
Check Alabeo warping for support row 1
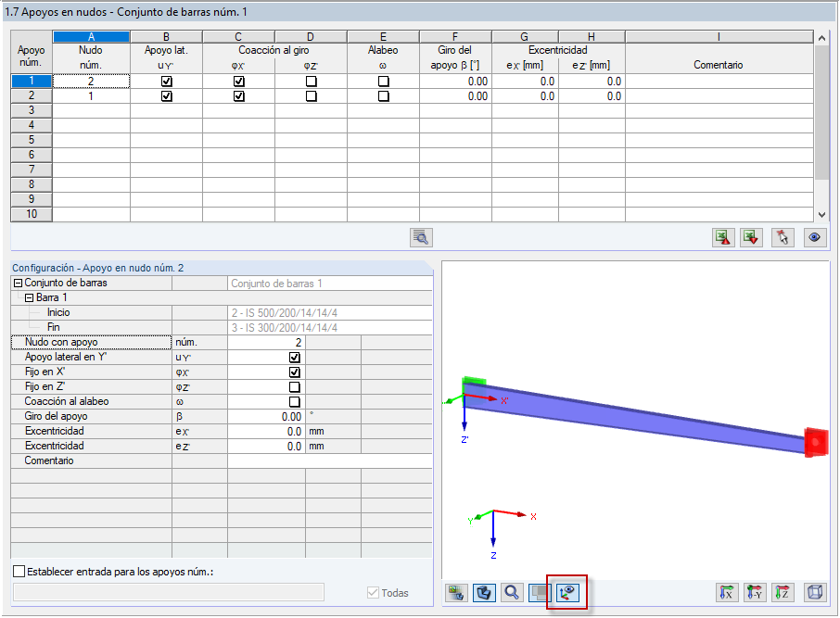[384, 82]
